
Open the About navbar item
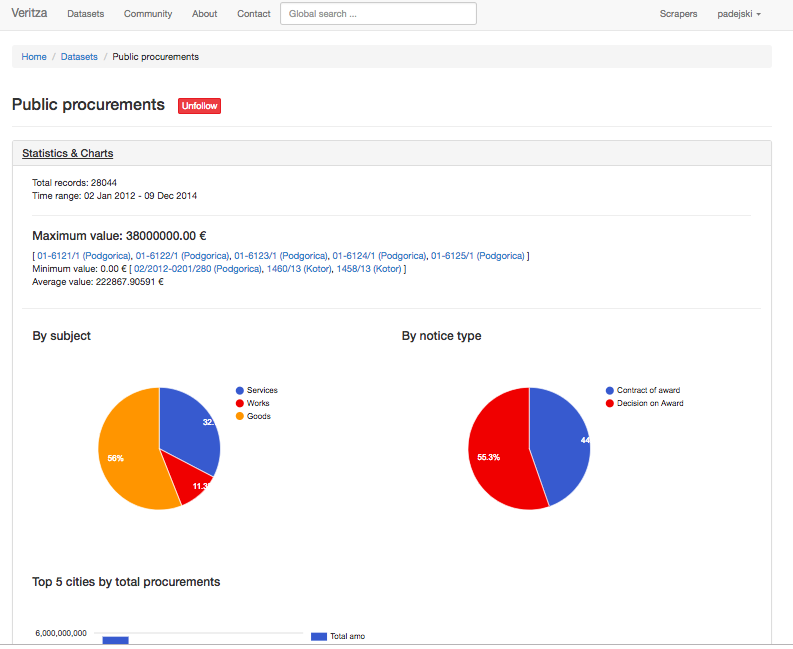(x=204, y=14)
